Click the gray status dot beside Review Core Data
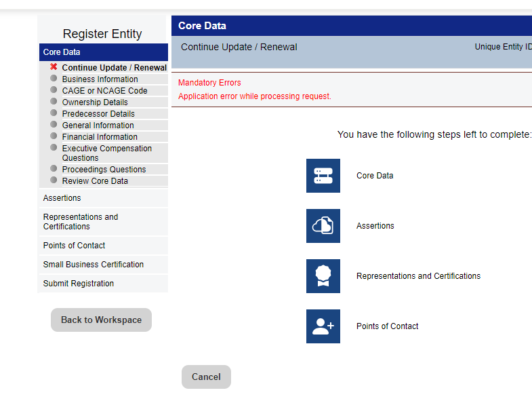532x420 pixels. [x=54, y=180]
